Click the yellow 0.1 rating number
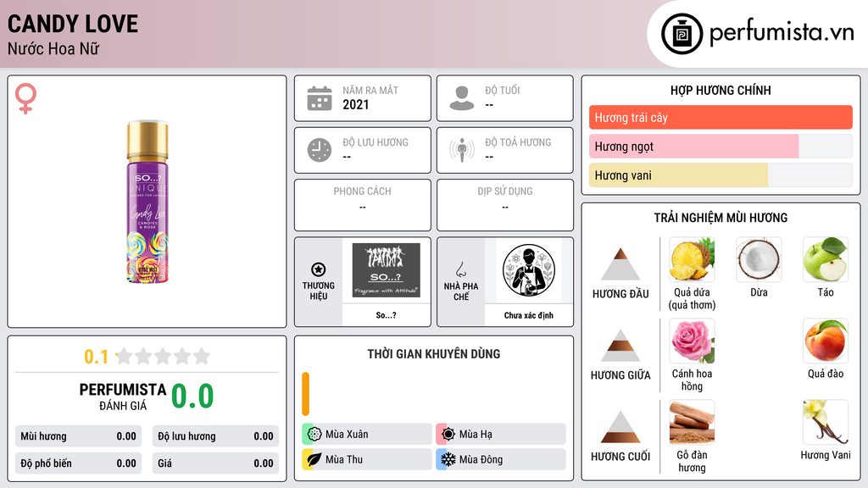Screen dimensions: 868x488 click(96, 357)
